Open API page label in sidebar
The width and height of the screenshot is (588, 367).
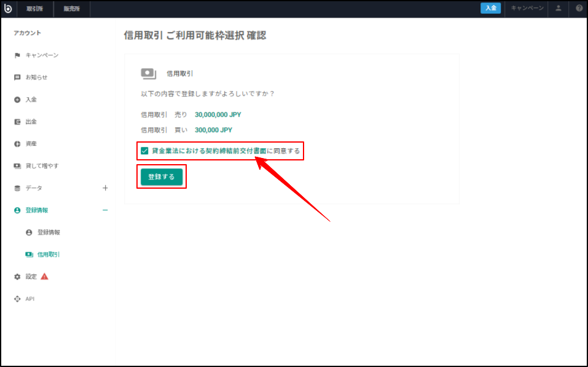point(30,299)
